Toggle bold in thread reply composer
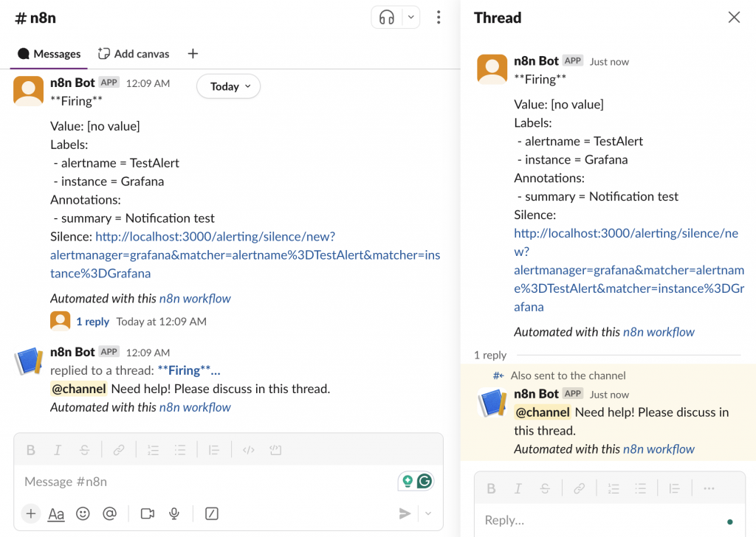Image resolution: width=756 pixels, height=537 pixels. point(491,489)
